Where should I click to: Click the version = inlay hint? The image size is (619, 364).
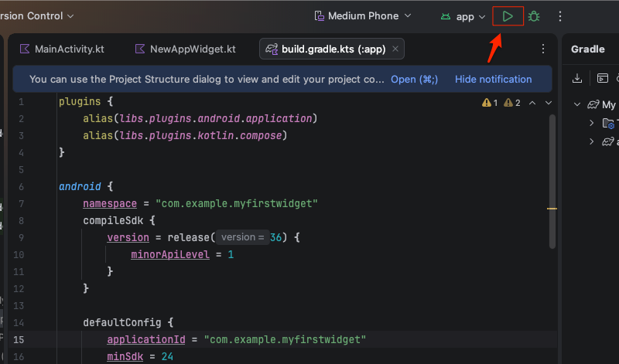pos(242,237)
